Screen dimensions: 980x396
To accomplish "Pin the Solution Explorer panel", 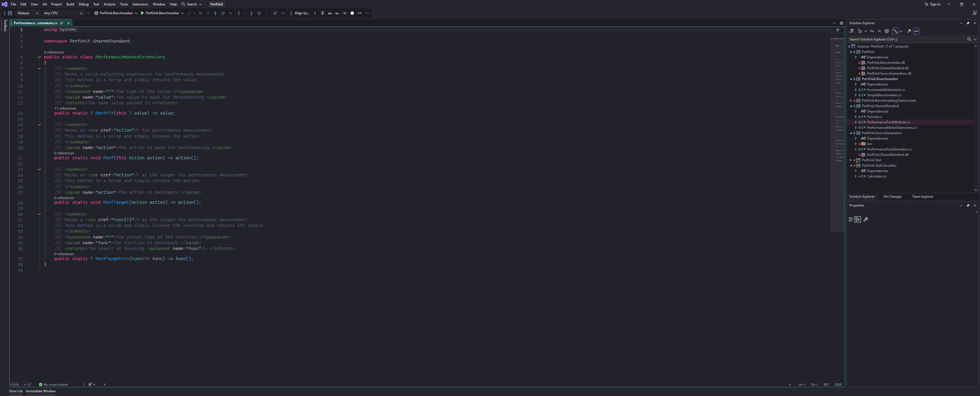I will tap(968, 23).
